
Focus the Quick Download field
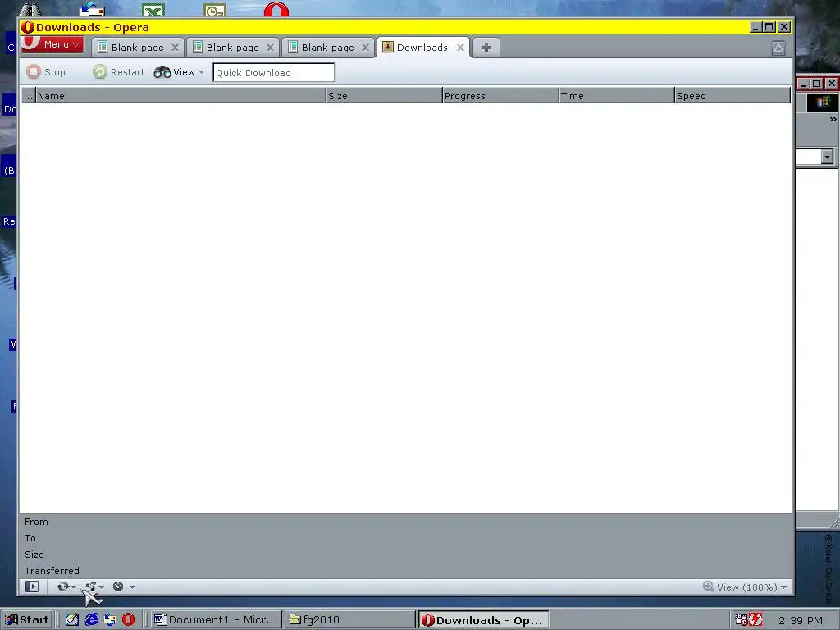coord(274,73)
